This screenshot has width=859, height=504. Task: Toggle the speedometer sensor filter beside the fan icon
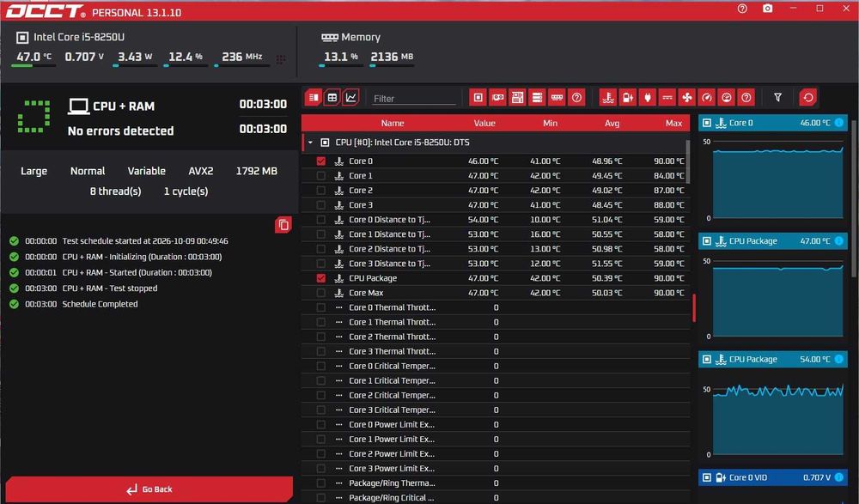click(x=707, y=98)
